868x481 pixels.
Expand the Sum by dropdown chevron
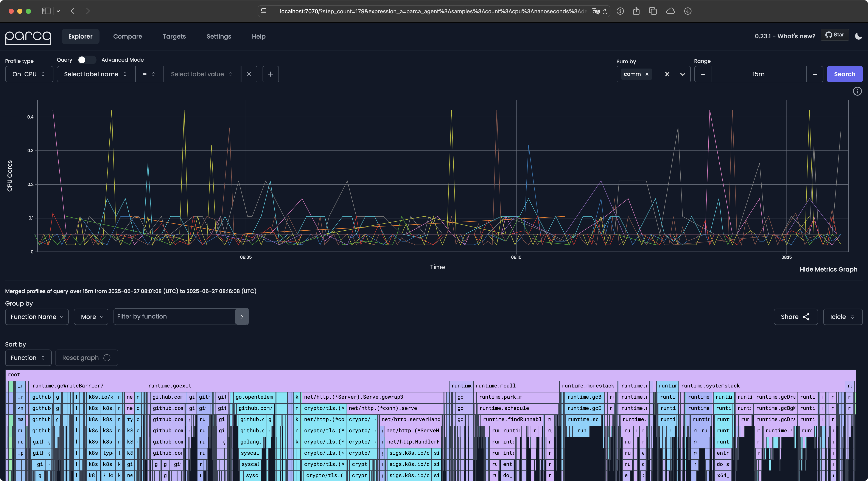(x=683, y=74)
